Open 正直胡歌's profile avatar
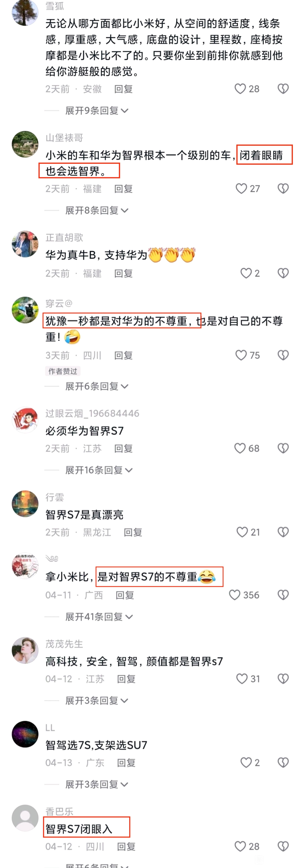Screen dimensions: 303x868 (x=25, y=244)
